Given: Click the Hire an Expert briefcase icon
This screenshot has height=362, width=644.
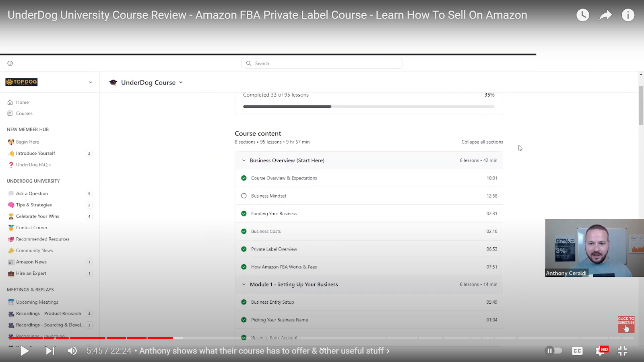Looking at the screenshot, I should tap(11, 274).
